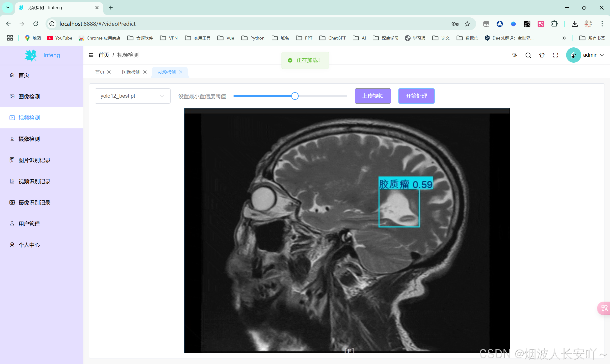Image resolution: width=610 pixels, height=364 pixels.
Task: Expand hidden bookmarks overflow chevron
Action: coord(564,38)
